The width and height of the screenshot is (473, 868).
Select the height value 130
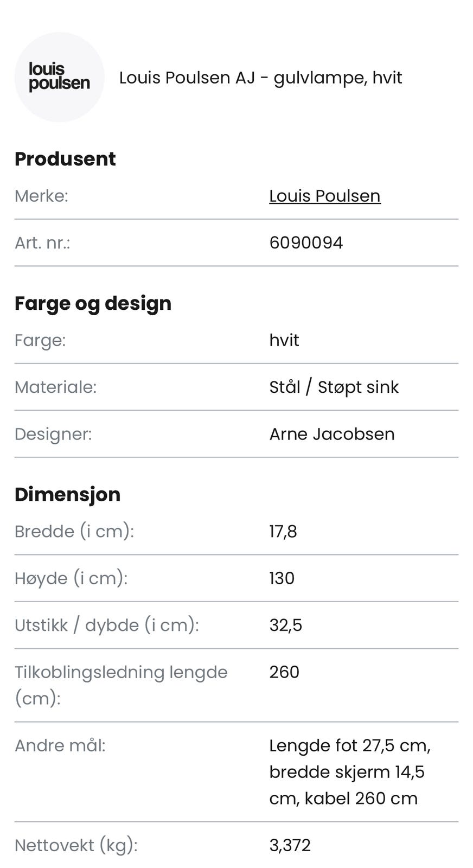[282, 578]
